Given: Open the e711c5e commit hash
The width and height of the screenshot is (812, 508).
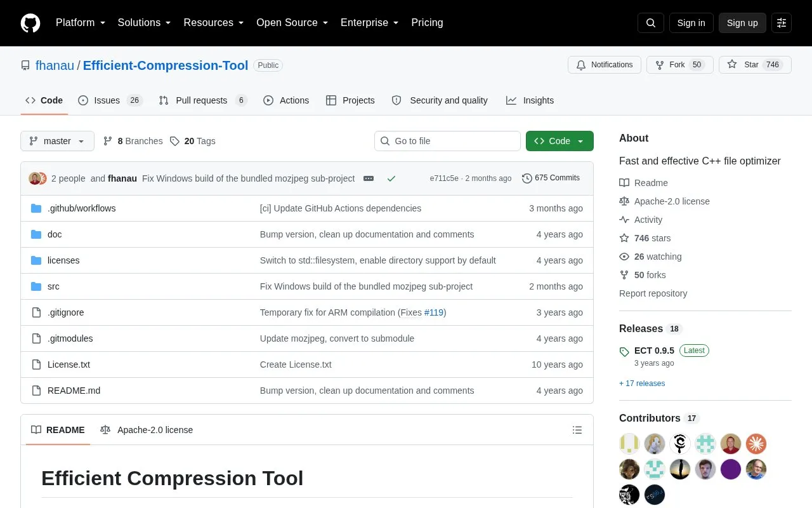Looking at the screenshot, I should coord(444,178).
